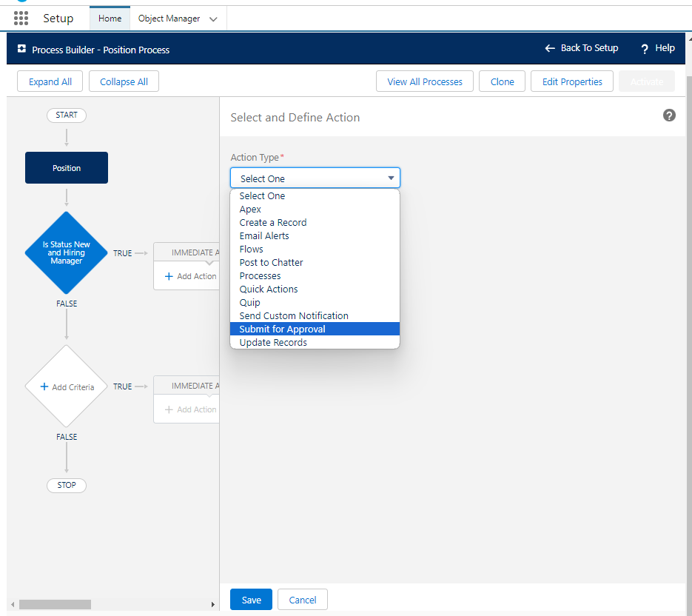
Task: Click the Select and Define Action heading
Action: point(295,118)
